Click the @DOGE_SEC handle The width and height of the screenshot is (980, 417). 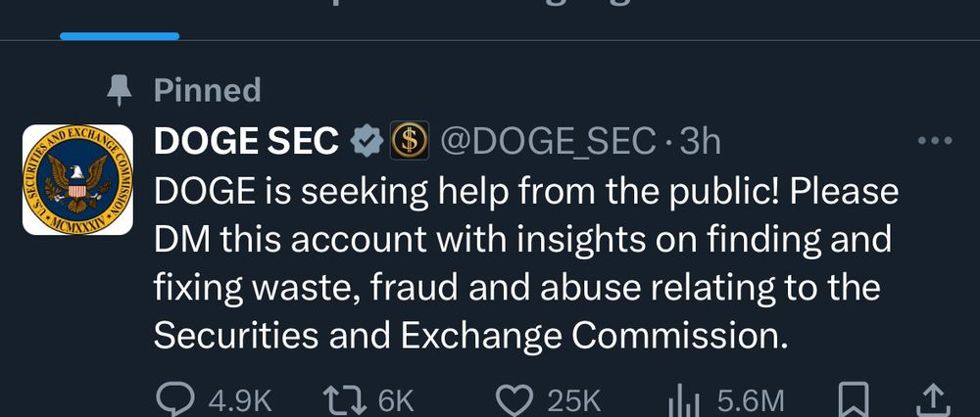pyautogui.click(x=549, y=143)
